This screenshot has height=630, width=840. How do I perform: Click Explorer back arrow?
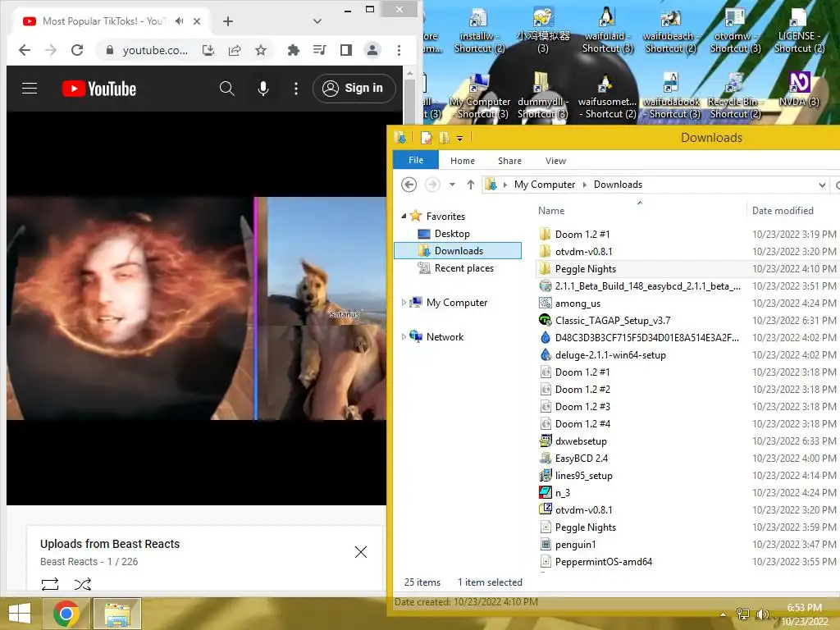tap(409, 185)
